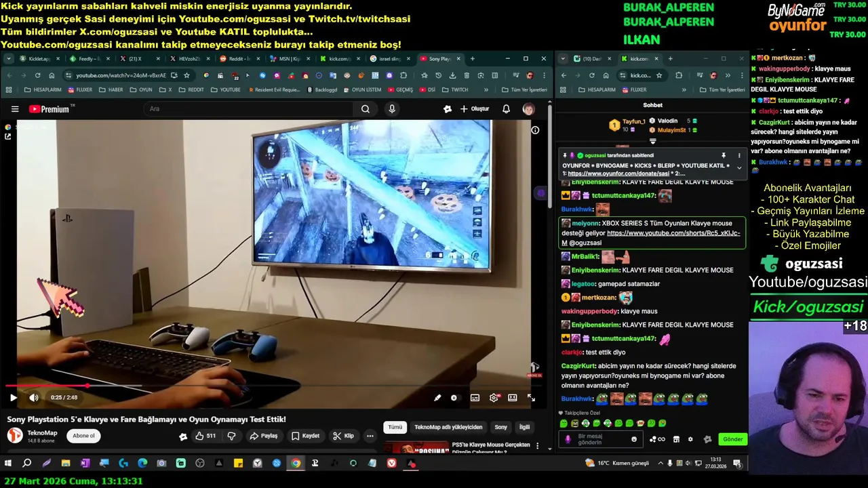Open pinned message options menu in Kick chat
This screenshot has width=868, height=488.
(x=739, y=156)
